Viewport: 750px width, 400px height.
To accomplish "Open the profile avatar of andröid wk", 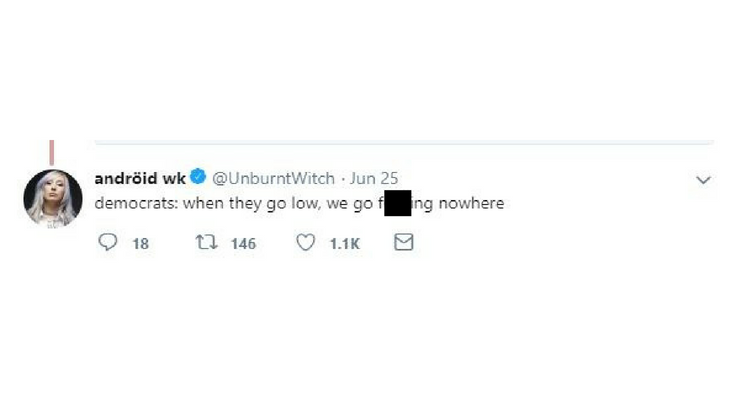I will click(x=52, y=197).
